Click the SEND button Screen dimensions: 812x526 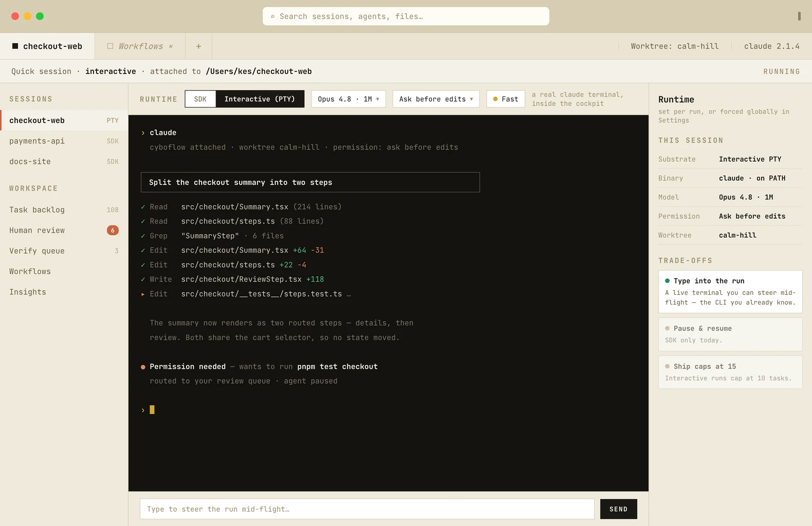[x=618, y=509]
